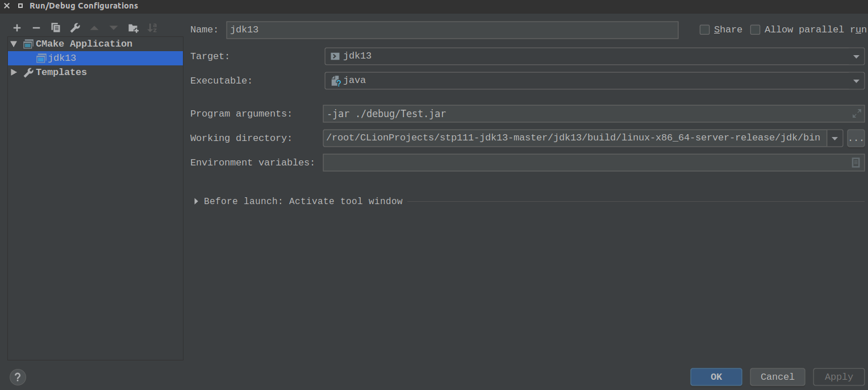The image size is (868, 390).
Task: Sort configurations alphabetically
Action: tap(152, 28)
